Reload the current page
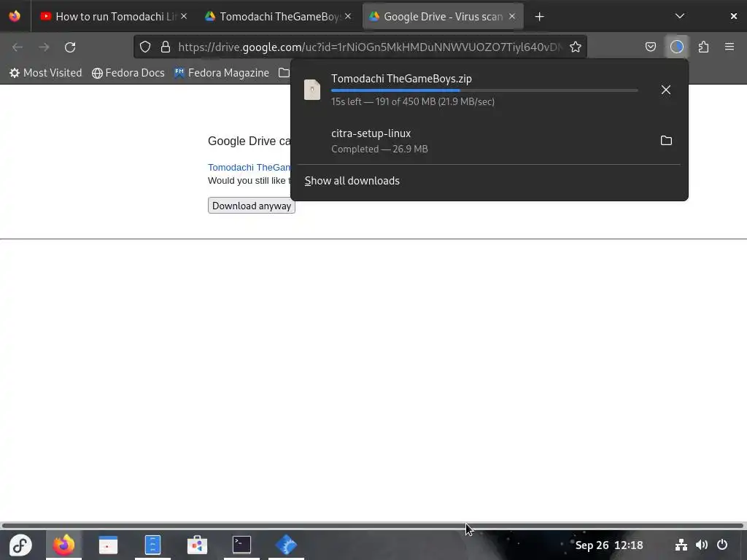Image resolution: width=747 pixels, height=560 pixels. tap(70, 47)
